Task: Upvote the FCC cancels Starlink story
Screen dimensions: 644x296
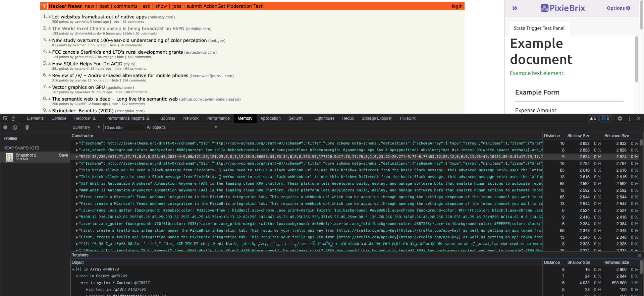Action: [50, 52]
